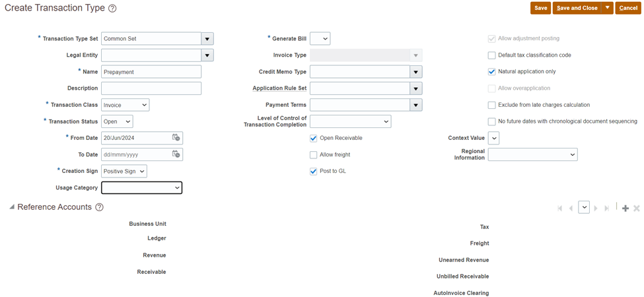Go to previous reference account record
The height and width of the screenshot is (297, 644).
(571, 209)
